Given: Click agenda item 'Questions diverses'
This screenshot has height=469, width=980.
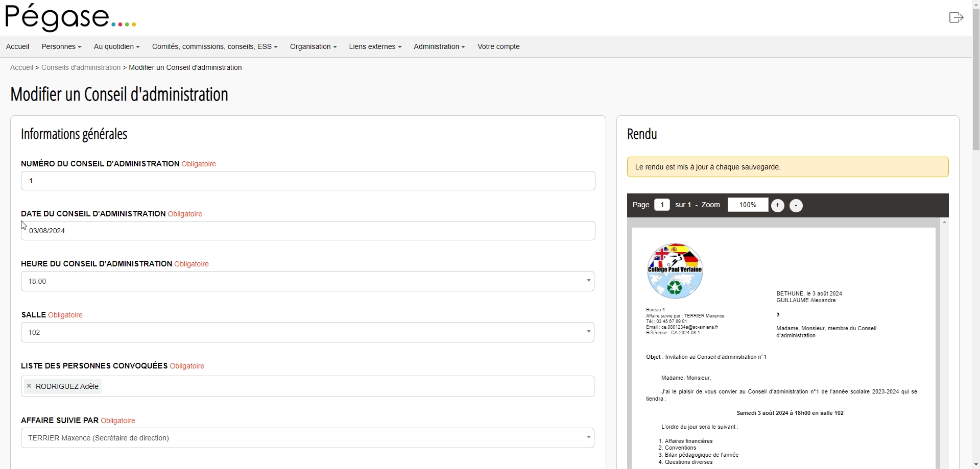Looking at the screenshot, I should 688,462.
